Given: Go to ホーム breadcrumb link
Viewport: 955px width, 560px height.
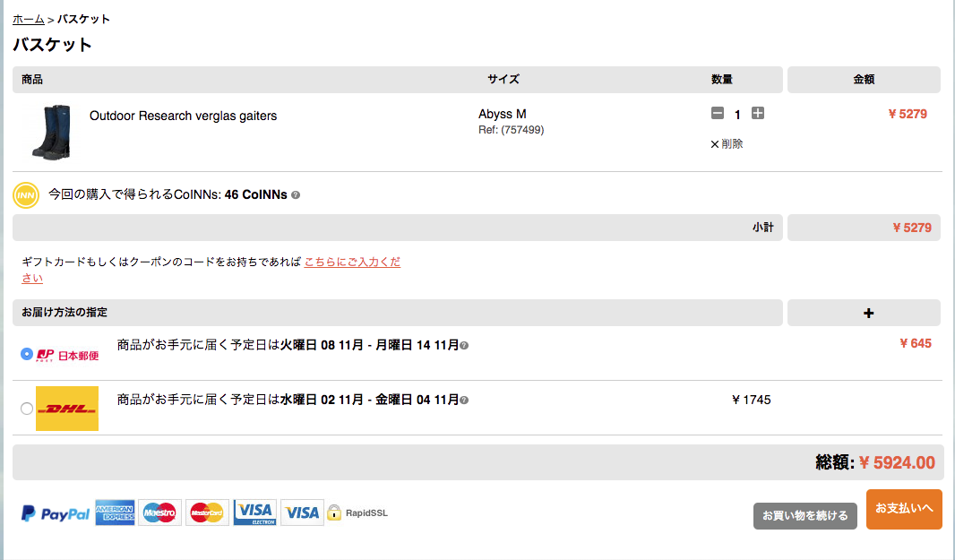Looking at the screenshot, I should click(x=29, y=19).
